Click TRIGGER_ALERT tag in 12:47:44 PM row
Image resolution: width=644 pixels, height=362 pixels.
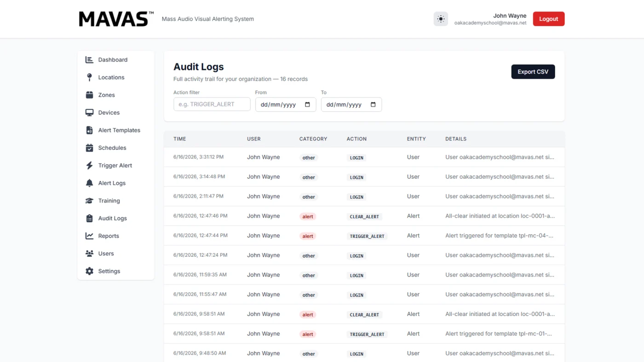pos(367,236)
